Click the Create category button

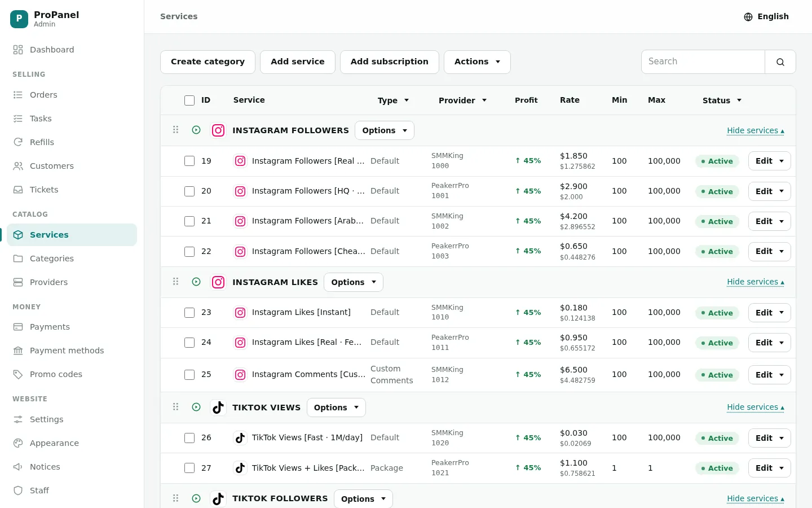(x=208, y=62)
